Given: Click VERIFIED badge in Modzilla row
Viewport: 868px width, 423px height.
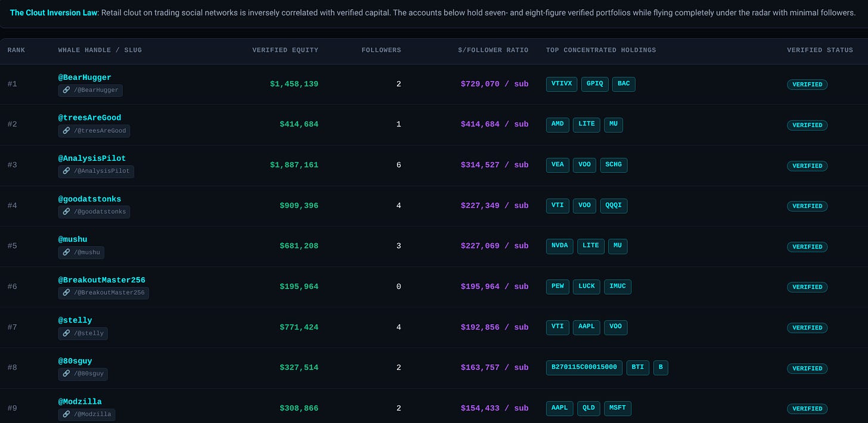Looking at the screenshot, I should [807, 409].
